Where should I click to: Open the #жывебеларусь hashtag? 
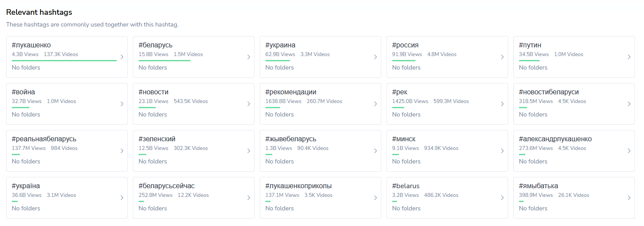click(x=291, y=139)
